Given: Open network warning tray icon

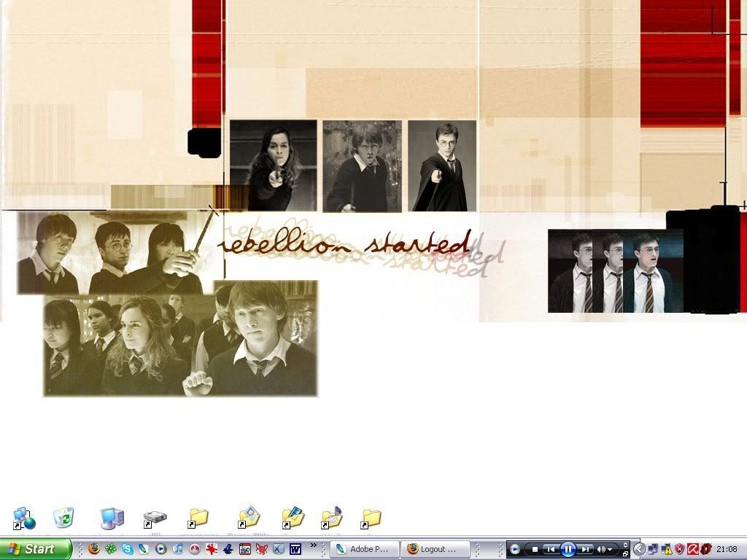Looking at the screenshot, I should click(667, 549).
